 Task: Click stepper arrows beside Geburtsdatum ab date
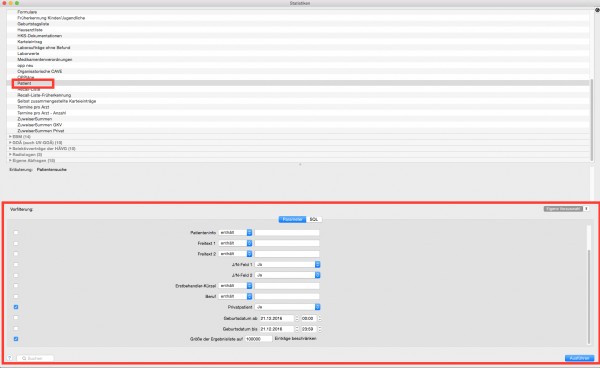pos(297,318)
